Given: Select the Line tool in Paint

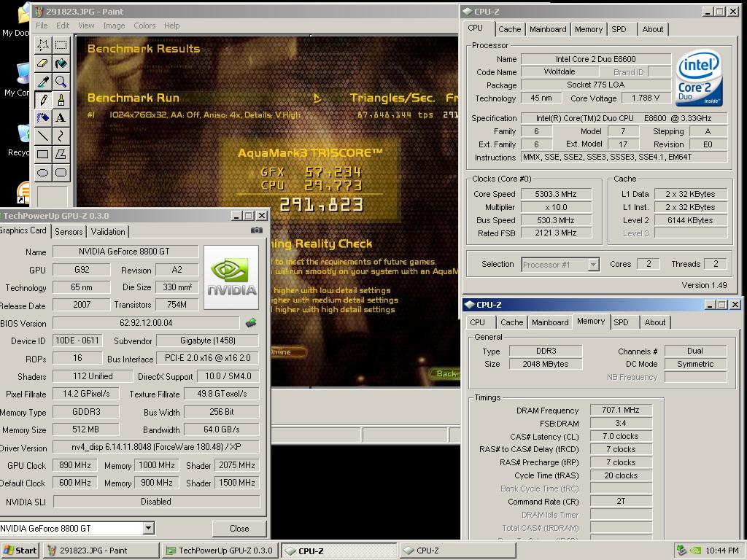Looking at the screenshot, I should pos(43,136).
